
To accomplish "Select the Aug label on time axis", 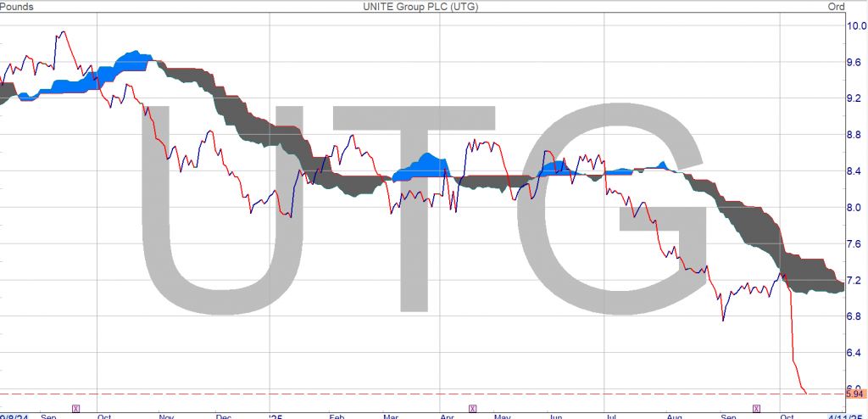I will point(674,416).
